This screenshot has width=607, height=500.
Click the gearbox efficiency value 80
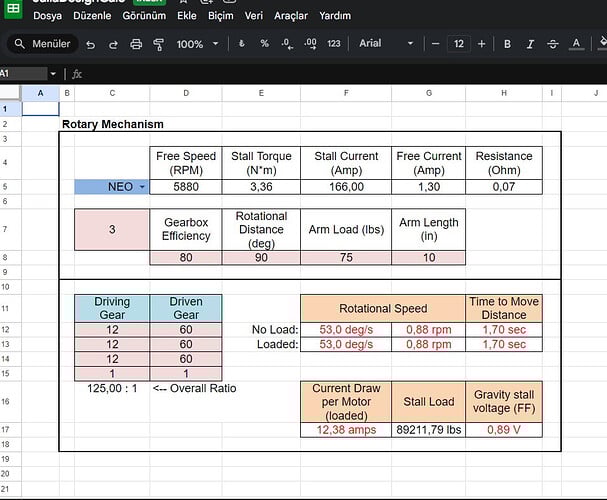click(x=186, y=257)
